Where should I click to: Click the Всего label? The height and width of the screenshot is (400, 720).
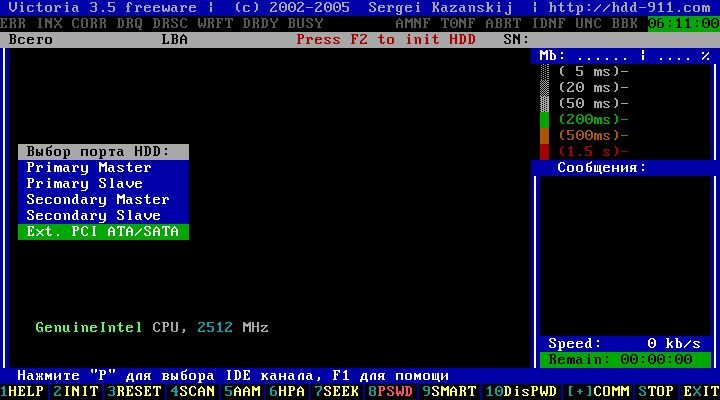[x=31, y=39]
